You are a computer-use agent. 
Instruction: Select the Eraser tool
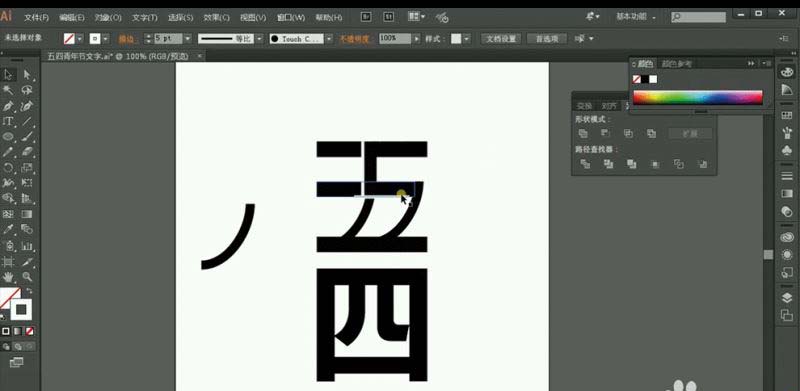pos(27,152)
